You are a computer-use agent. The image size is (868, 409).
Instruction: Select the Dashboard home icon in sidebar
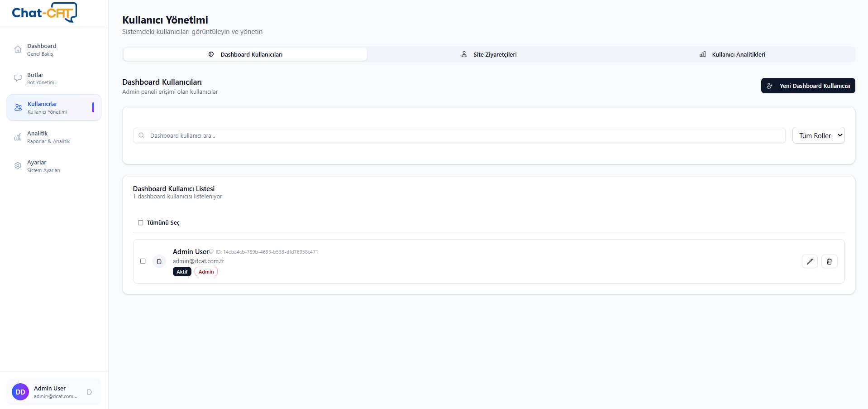tap(17, 49)
